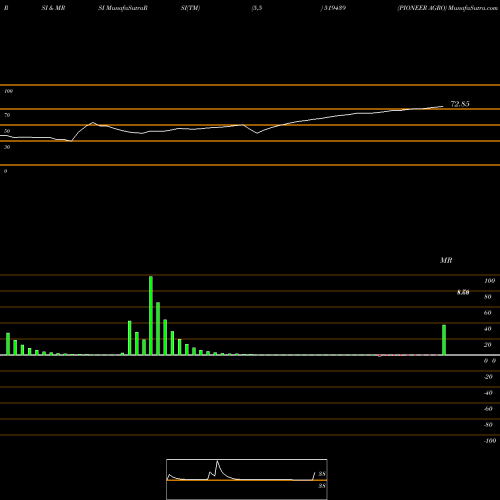
Task: Click the 20 label on the MR axis
Action: pyautogui.click(x=488, y=345)
